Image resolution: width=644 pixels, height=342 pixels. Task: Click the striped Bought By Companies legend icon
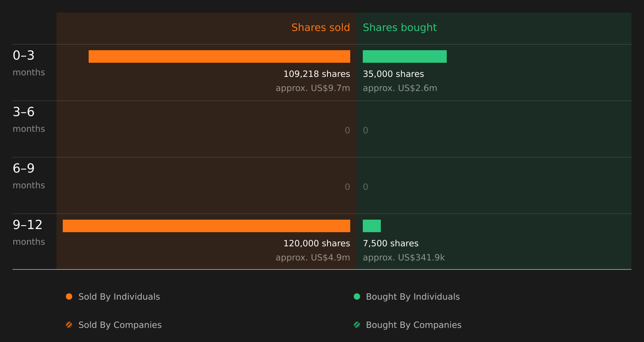(357, 325)
